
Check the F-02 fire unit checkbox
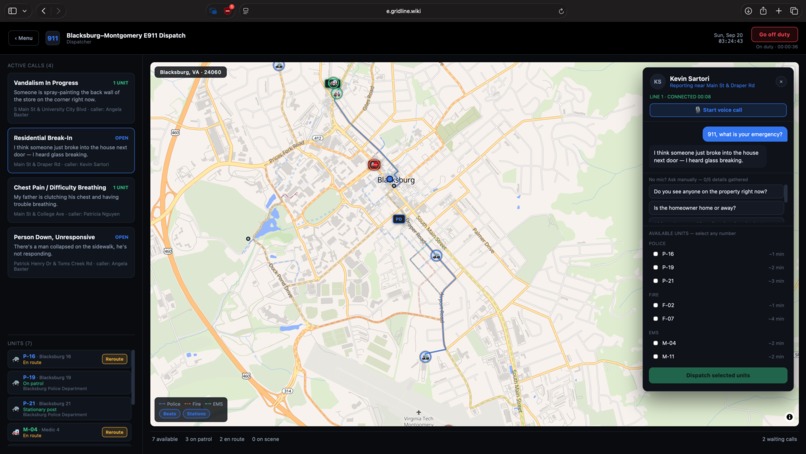point(655,305)
